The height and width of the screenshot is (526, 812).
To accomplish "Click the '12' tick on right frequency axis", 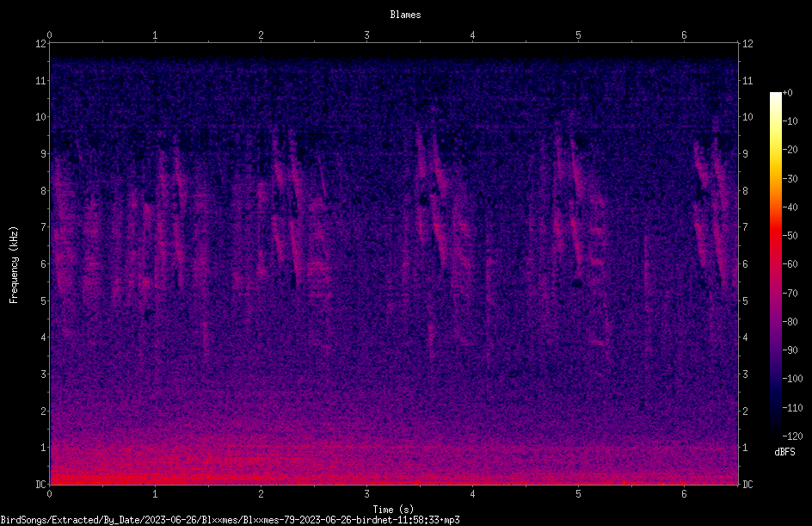I will click(747, 44).
